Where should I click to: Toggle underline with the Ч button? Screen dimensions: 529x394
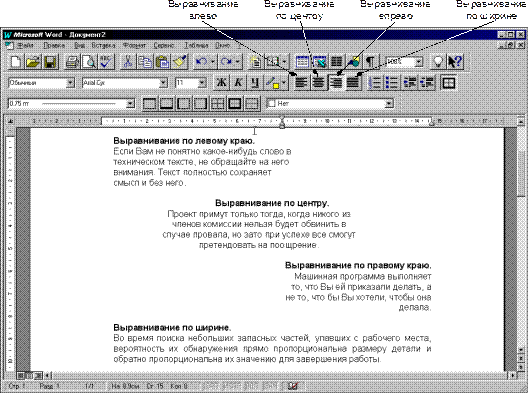(255, 83)
